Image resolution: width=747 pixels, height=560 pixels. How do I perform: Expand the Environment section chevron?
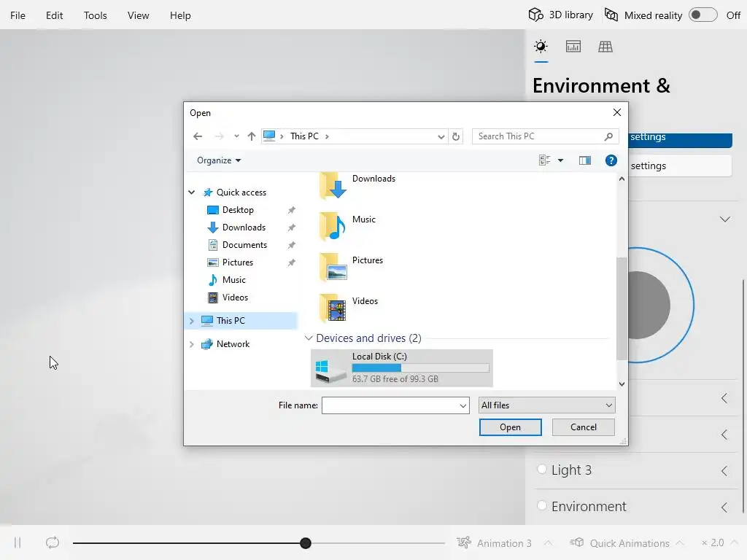(x=724, y=507)
